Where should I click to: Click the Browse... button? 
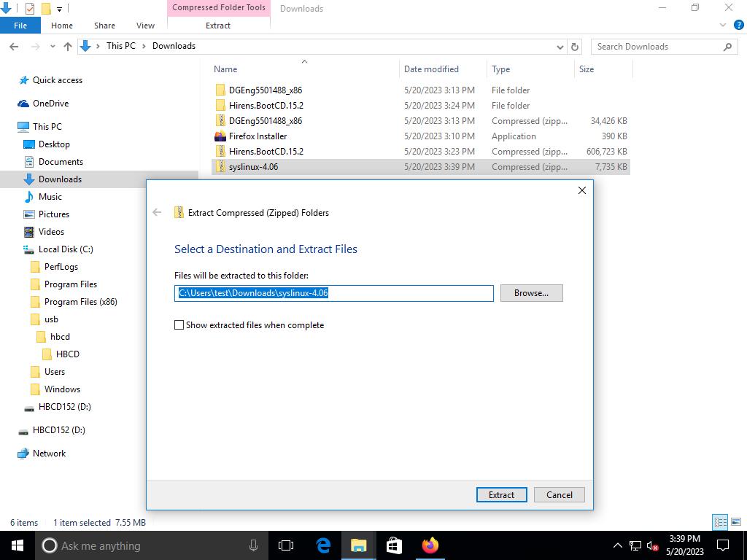click(531, 293)
